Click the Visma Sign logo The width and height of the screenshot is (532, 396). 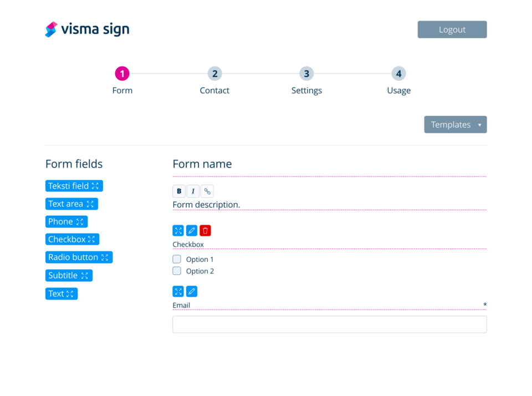pyautogui.click(x=86, y=29)
